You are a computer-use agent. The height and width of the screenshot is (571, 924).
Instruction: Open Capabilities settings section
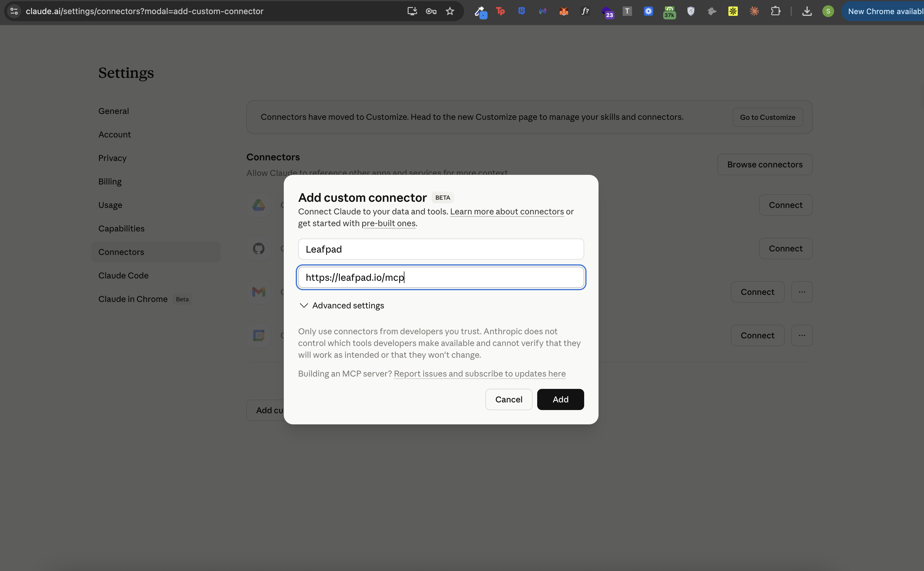121,229
